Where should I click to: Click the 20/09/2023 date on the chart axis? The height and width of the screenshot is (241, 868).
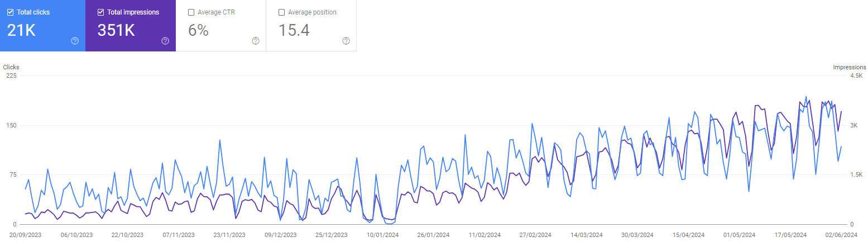[x=25, y=235]
